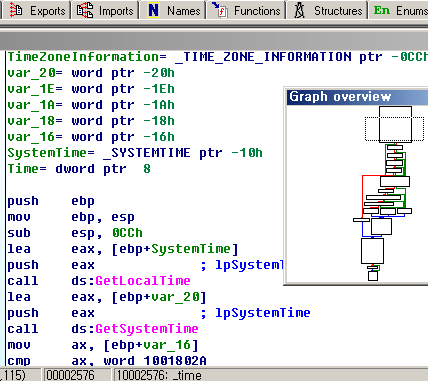Click the Imports tab icon
Viewport: 428px width, 381px height.
(x=85, y=11)
